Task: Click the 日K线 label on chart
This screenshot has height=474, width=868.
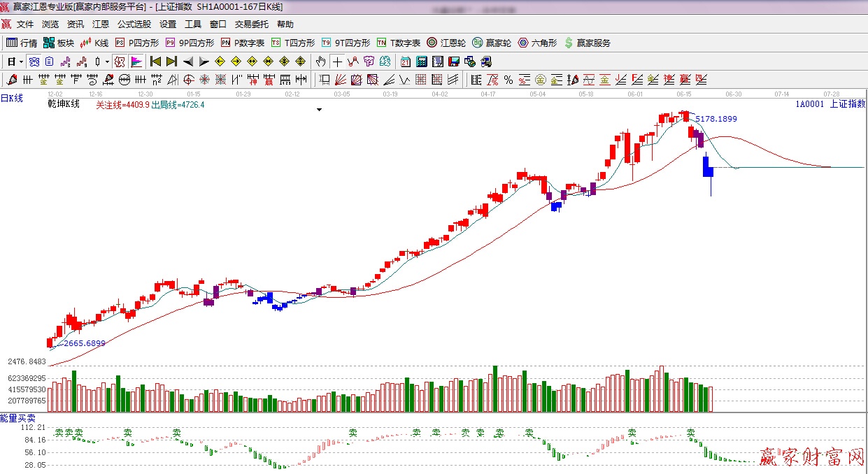Action: pos(12,99)
